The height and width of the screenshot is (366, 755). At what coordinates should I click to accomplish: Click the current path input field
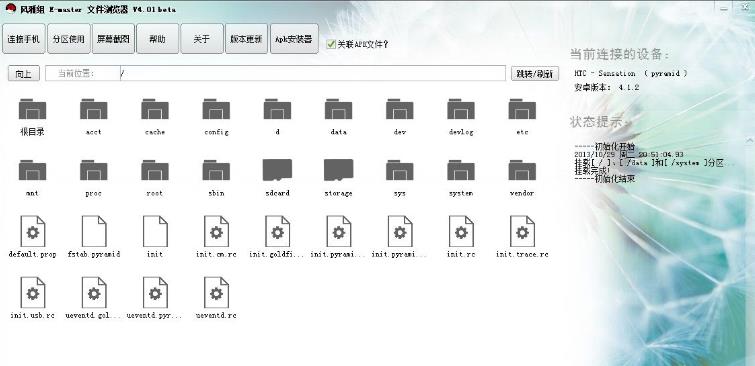coord(312,73)
